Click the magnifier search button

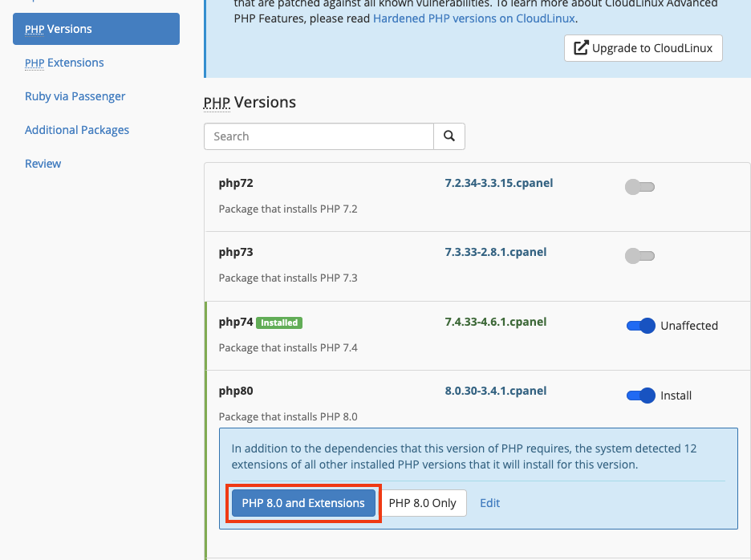(449, 136)
